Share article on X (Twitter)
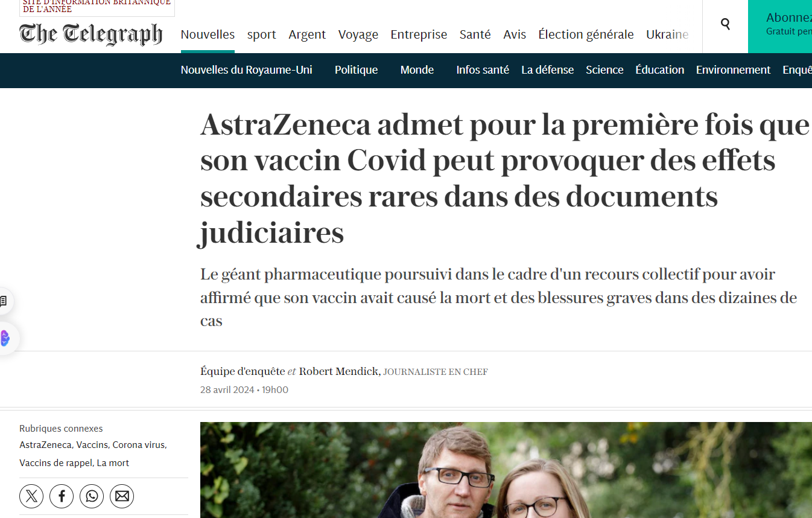 31,496
